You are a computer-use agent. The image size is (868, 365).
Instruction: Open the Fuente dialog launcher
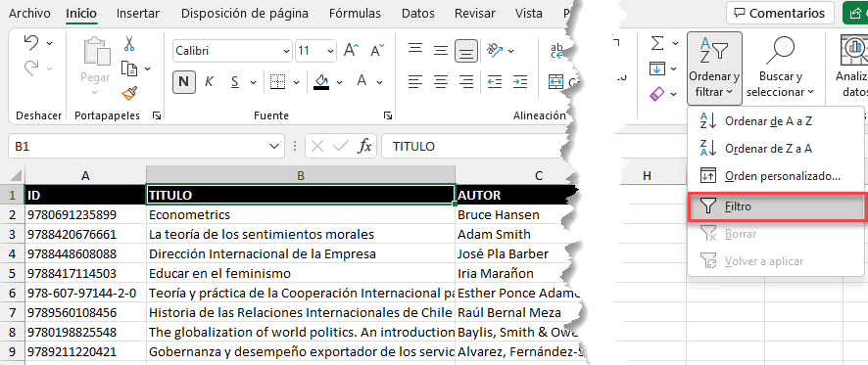tap(388, 115)
